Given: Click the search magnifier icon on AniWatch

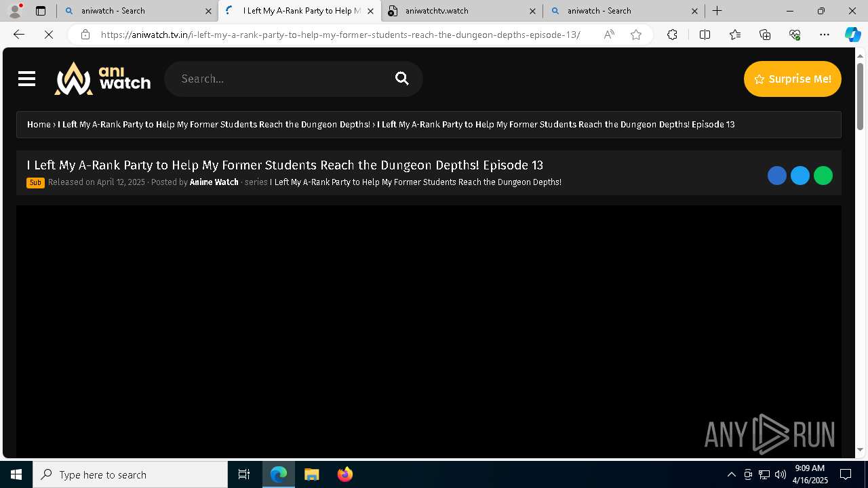Looking at the screenshot, I should coord(402,79).
